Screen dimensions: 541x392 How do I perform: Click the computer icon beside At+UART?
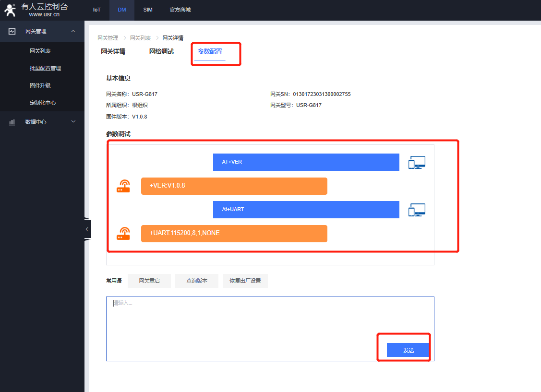[417, 210]
